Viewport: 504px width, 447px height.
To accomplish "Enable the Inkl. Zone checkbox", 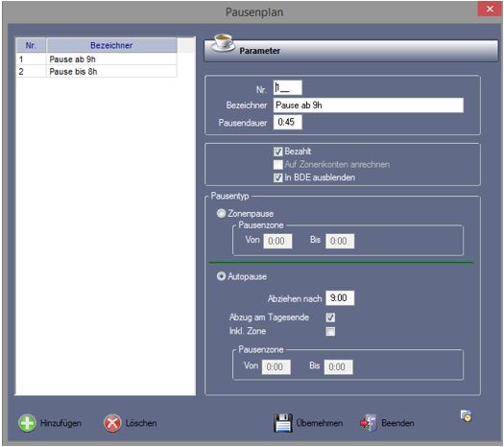I will [330, 331].
